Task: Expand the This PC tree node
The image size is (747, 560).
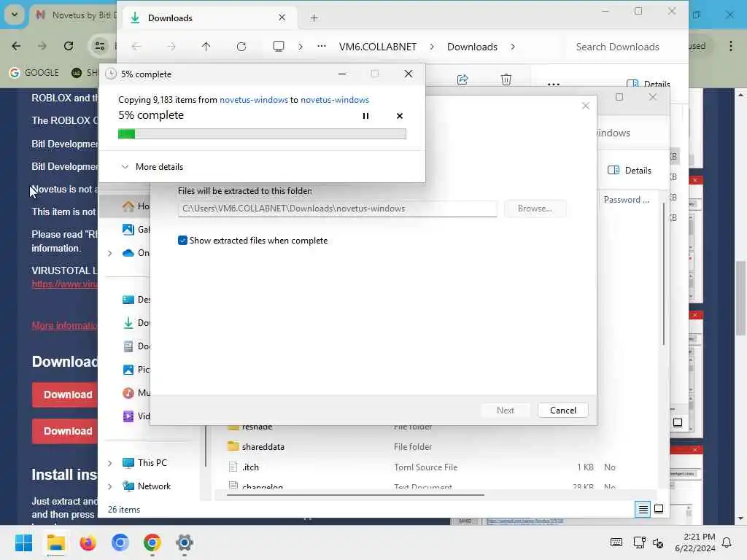Action: pos(110,463)
